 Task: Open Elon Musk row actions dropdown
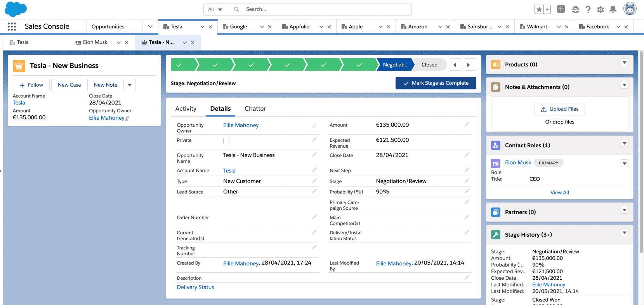pyautogui.click(x=625, y=163)
